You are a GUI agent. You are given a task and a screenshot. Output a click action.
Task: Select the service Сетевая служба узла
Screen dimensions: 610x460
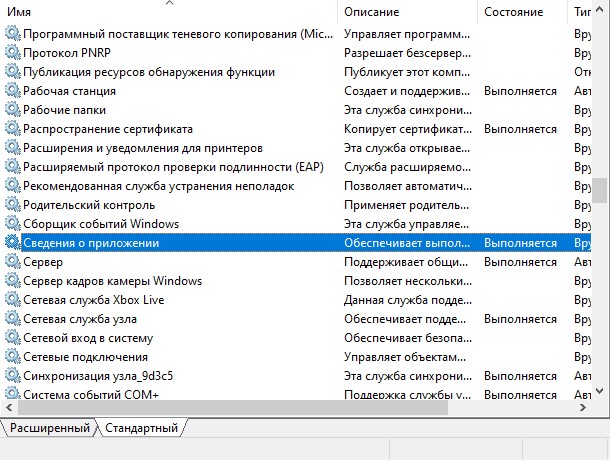80,319
